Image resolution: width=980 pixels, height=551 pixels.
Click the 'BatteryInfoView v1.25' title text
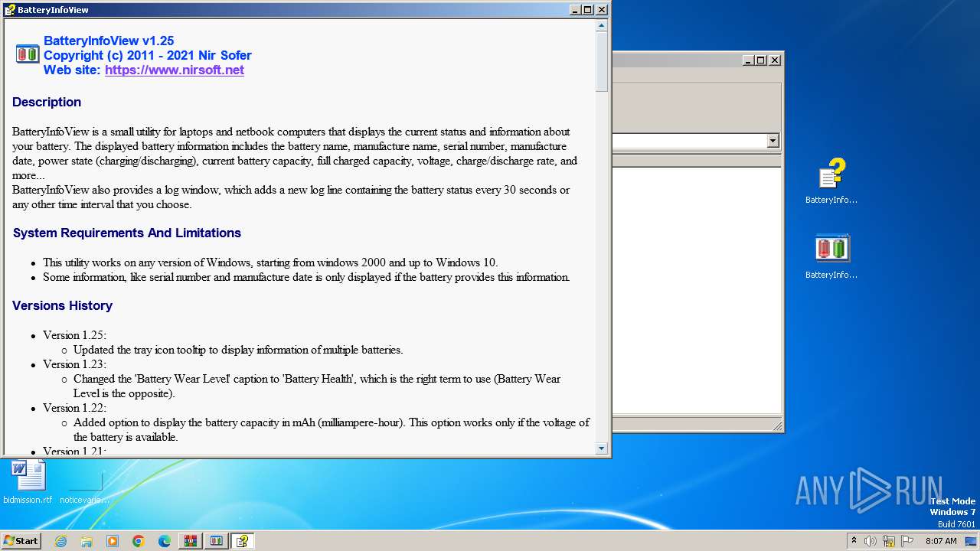109,41
